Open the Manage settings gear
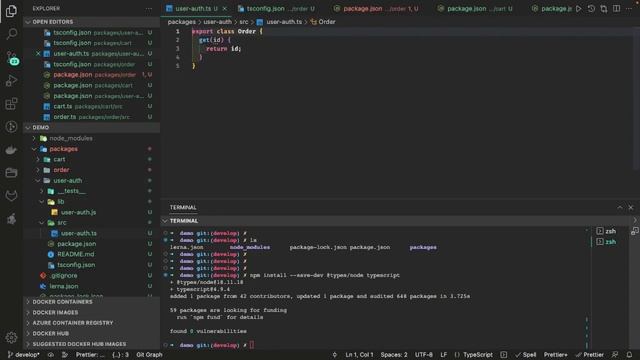This screenshot has width=640, height=360. click(x=11, y=337)
